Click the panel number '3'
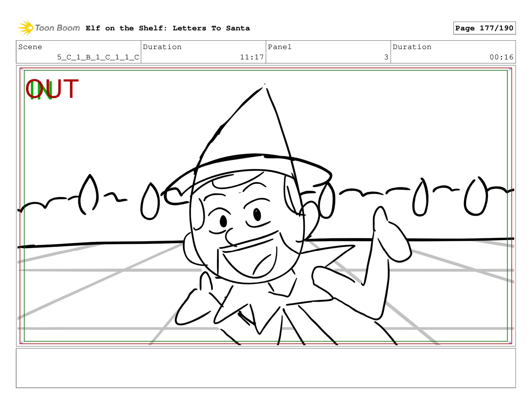 click(386, 57)
